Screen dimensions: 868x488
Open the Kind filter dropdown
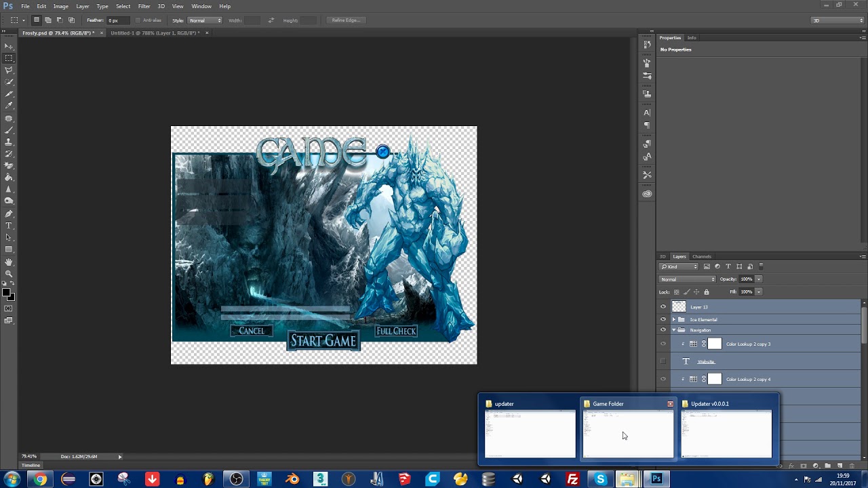tap(679, 266)
